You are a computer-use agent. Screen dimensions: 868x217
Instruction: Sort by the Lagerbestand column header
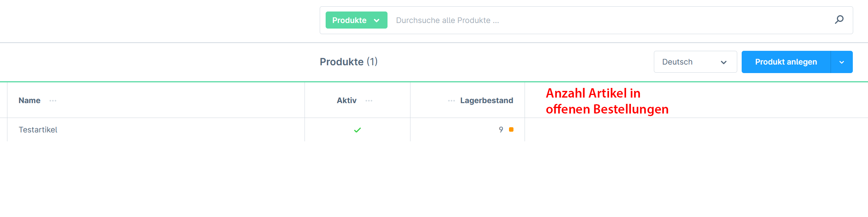(487, 101)
